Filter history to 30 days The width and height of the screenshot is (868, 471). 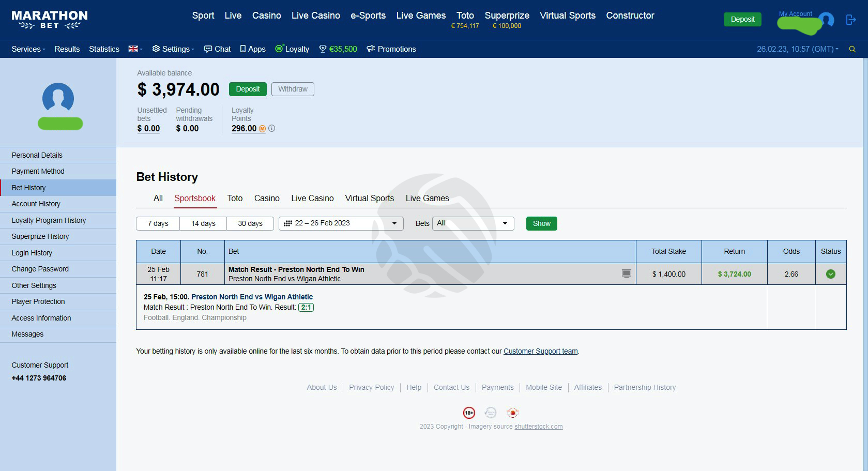250,223
